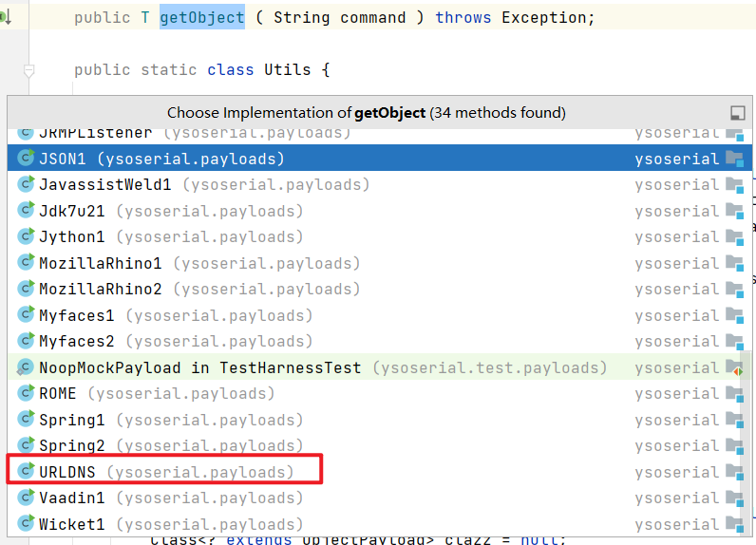756x545 pixels.
Task: Choose the URLDNS payload entry
Action: [67, 472]
